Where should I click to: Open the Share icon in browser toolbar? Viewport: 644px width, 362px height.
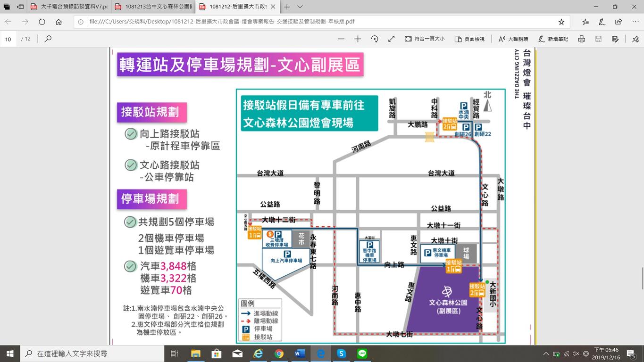(619, 22)
